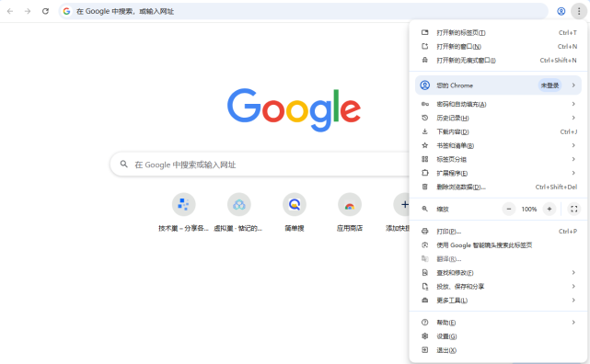
Task: Choose the exit menu item
Action: coord(498,350)
